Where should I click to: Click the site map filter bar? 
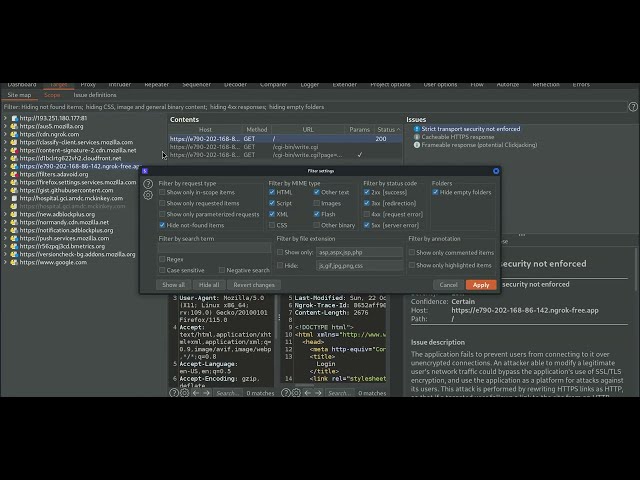pyautogui.click(x=313, y=107)
